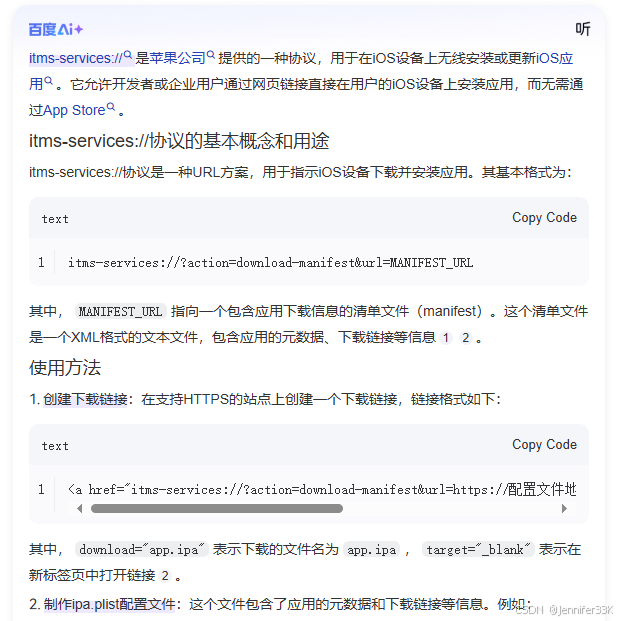Click heading itms-services://协议的基本概念和用途

click(179, 141)
